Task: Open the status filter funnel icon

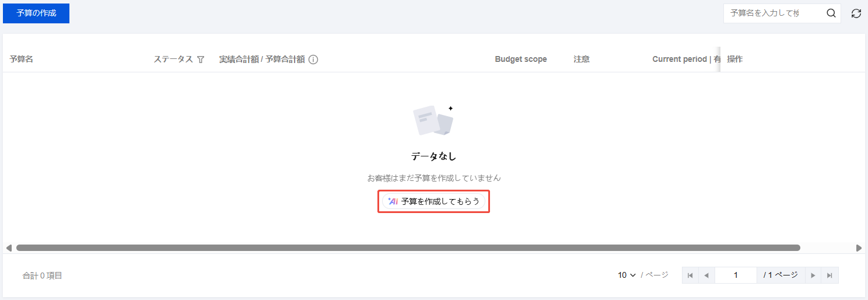Action: tap(201, 60)
